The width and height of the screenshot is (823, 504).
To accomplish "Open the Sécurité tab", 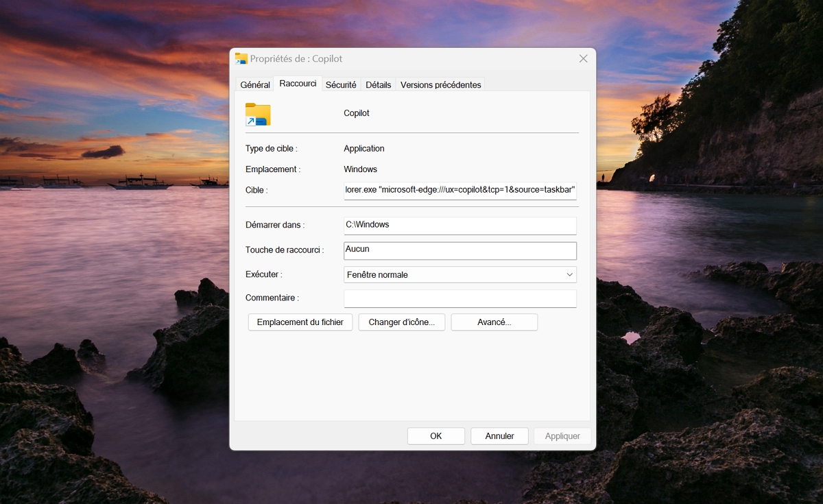I will pyautogui.click(x=341, y=84).
